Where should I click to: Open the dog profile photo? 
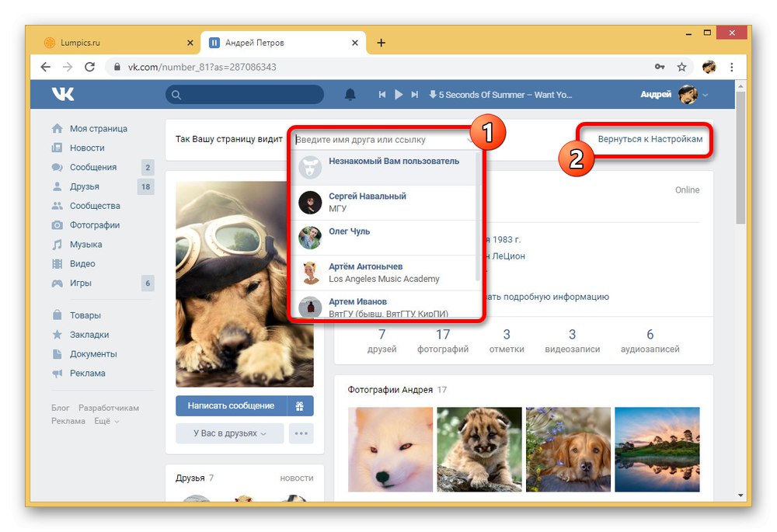(245, 283)
